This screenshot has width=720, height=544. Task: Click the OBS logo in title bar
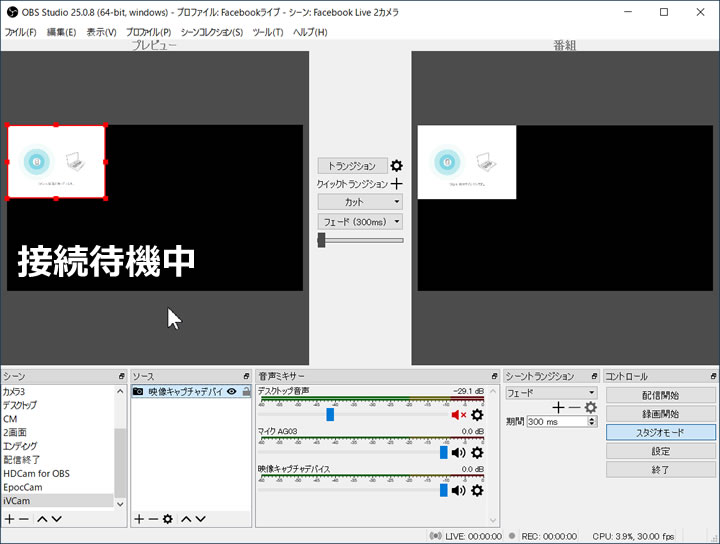12,12
